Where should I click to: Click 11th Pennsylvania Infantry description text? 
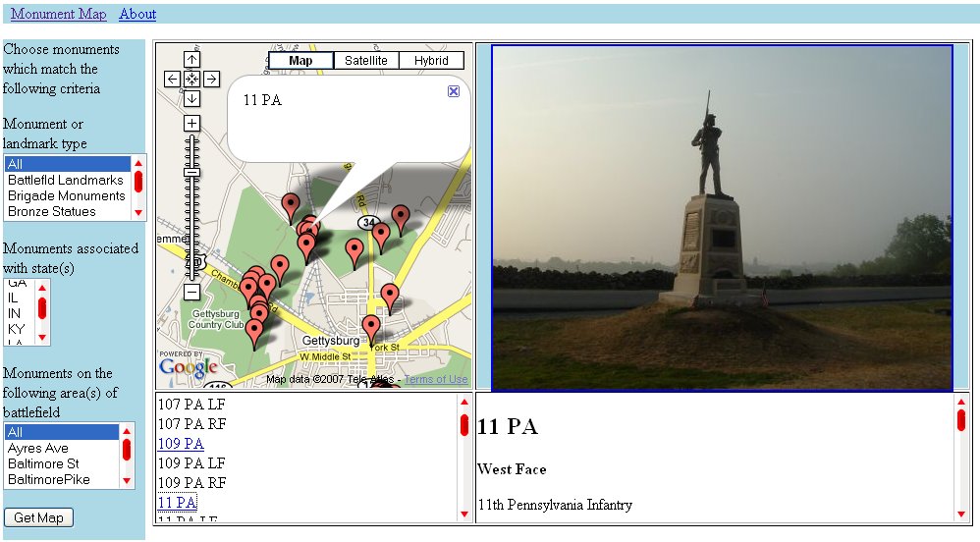coord(555,505)
